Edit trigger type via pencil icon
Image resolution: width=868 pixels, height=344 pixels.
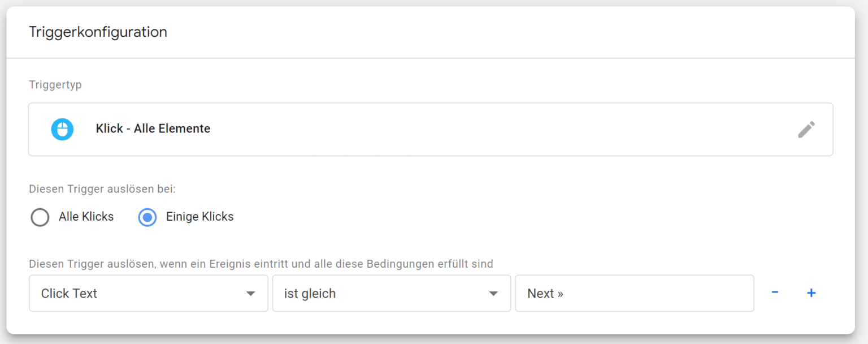[x=806, y=129]
